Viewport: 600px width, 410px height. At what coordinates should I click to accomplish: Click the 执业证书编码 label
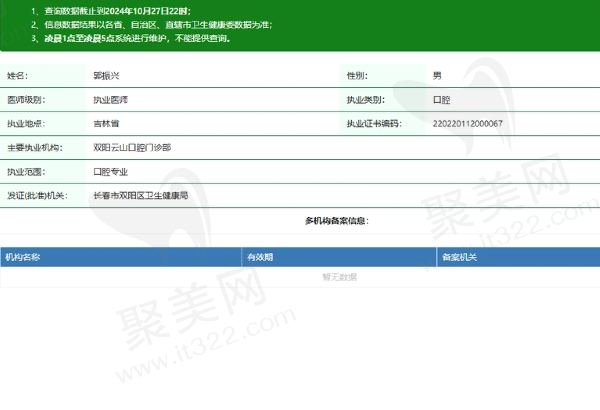374,123
